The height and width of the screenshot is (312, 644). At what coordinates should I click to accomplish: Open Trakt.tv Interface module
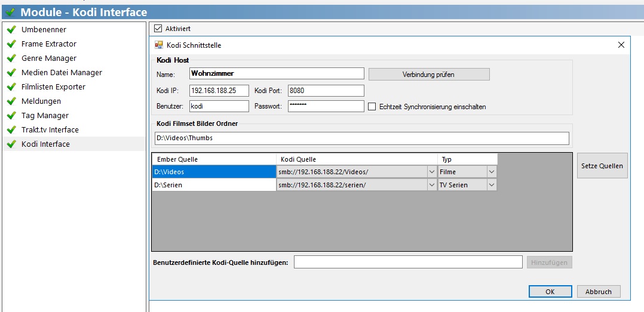[74, 129]
